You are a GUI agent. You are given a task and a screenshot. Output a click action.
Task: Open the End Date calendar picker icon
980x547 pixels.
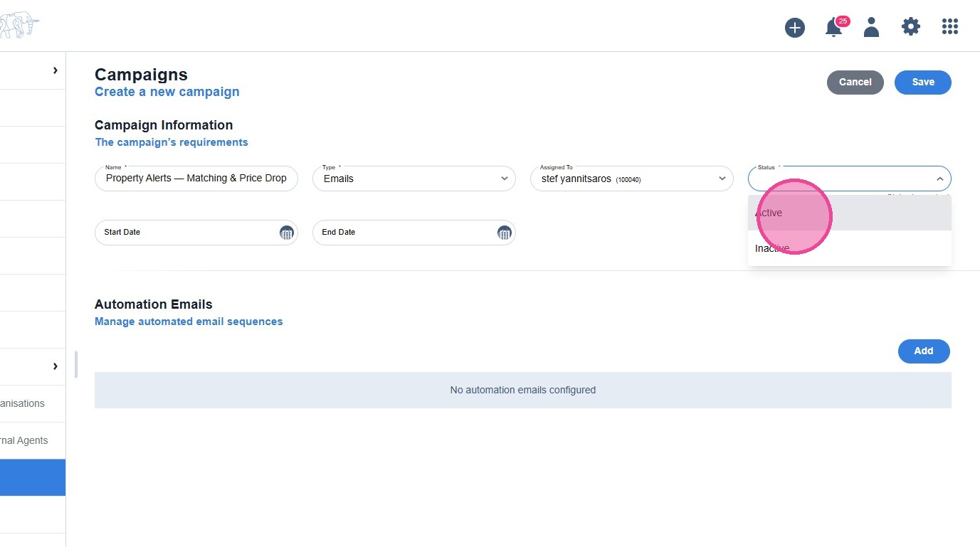pos(504,233)
